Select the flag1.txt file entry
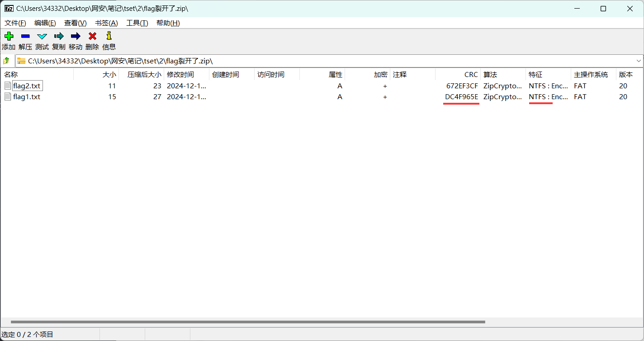The height and width of the screenshot is (341, 644). (27, 97)
